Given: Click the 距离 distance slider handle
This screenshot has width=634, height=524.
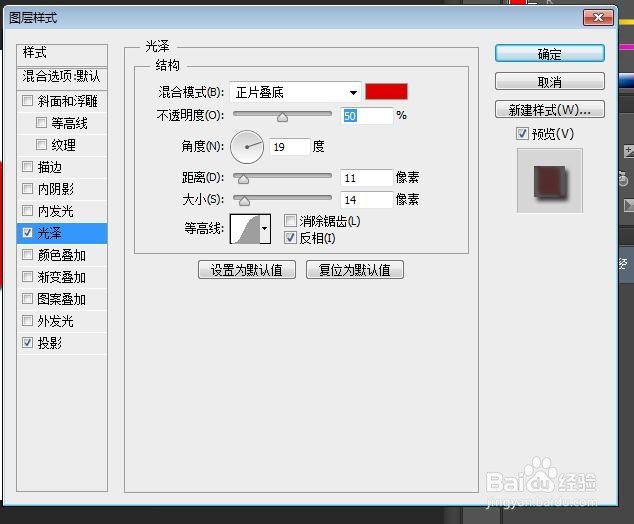Looking at the screenshot, I should 243,179.
